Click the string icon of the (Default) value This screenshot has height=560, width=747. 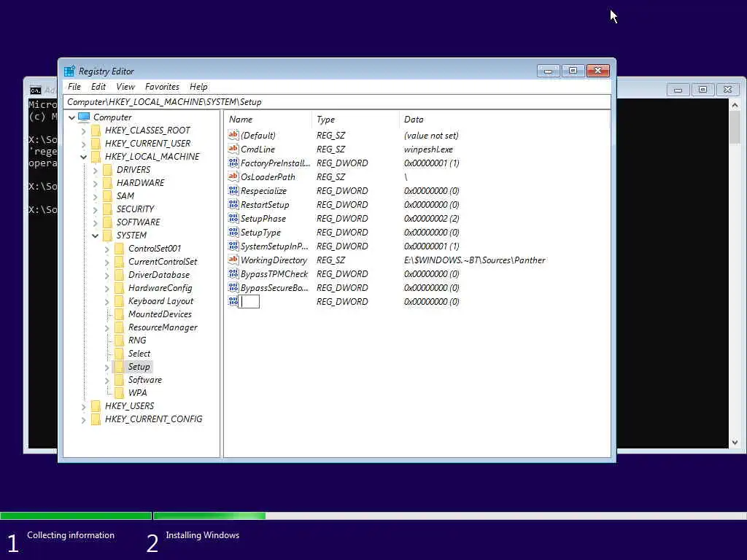pos(233,135)
